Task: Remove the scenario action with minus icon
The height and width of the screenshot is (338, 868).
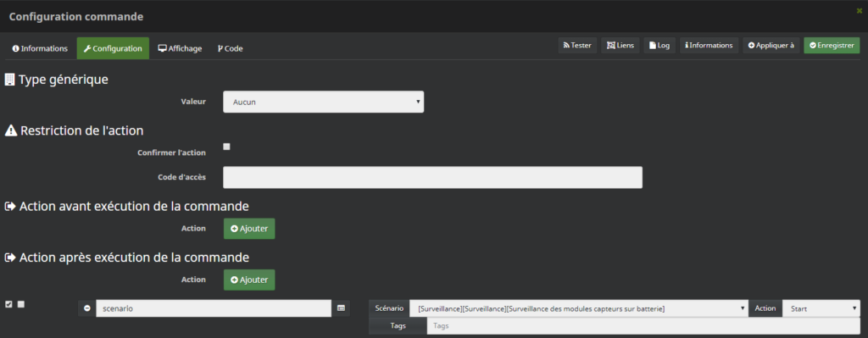Action: click(87, 308)
